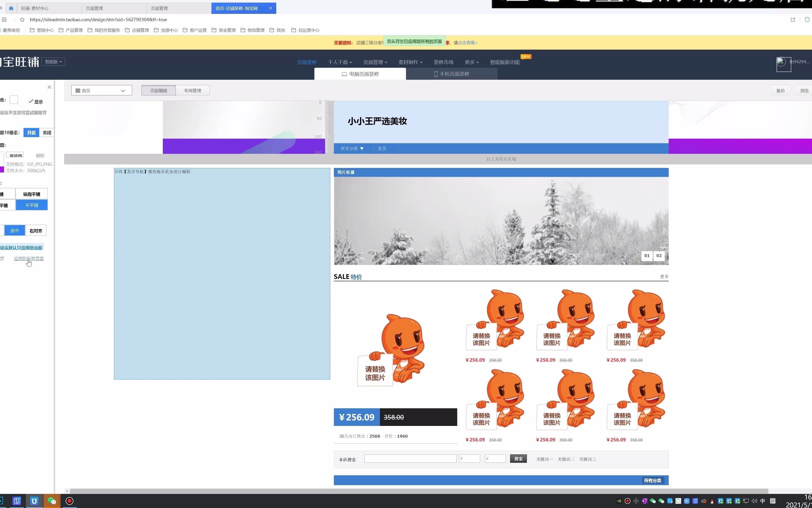Click the 搜索 button in shop search

tap(518, 459)
